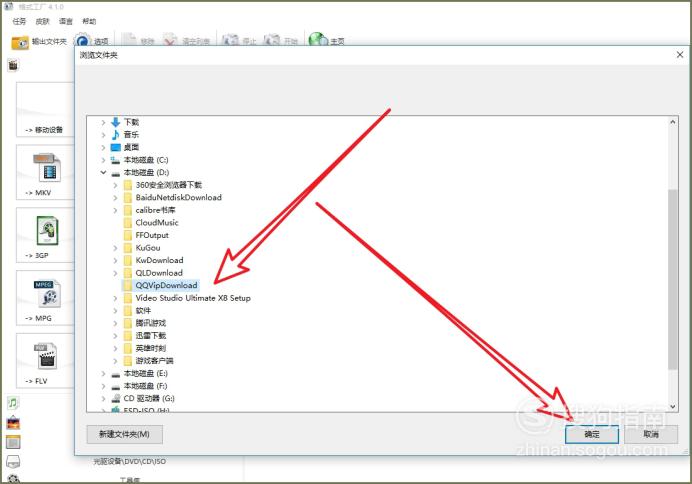Select the 游戏客户端 folder

[154, 361]
